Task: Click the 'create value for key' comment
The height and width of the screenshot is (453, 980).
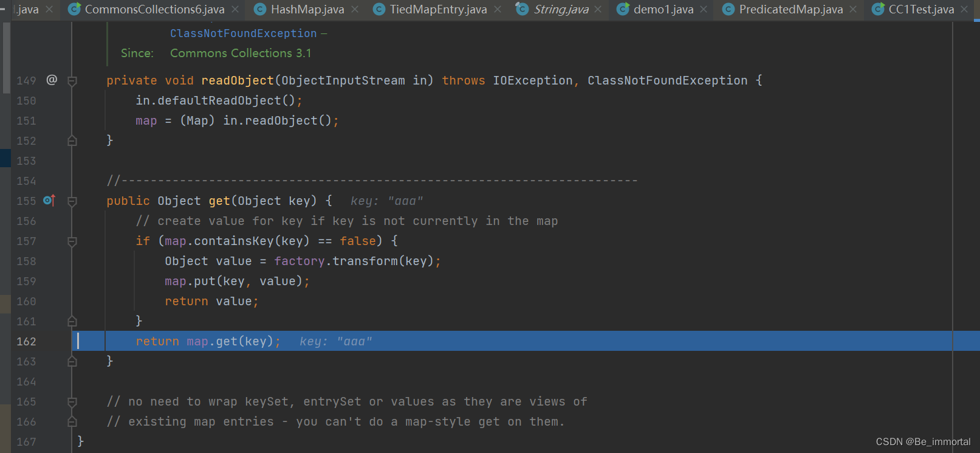Action: pos(347,221)
